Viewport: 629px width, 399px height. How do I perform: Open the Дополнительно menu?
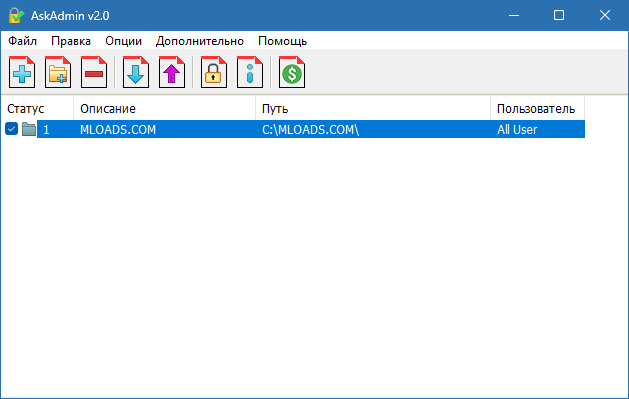199,41
